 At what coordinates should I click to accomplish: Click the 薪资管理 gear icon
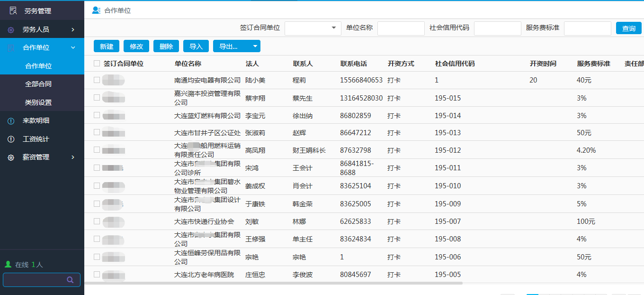[x=11, y=157]
